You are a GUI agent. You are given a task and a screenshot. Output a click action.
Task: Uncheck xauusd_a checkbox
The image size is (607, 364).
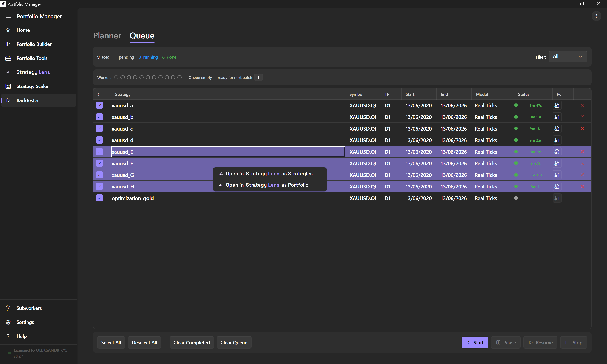coord(99,105)
